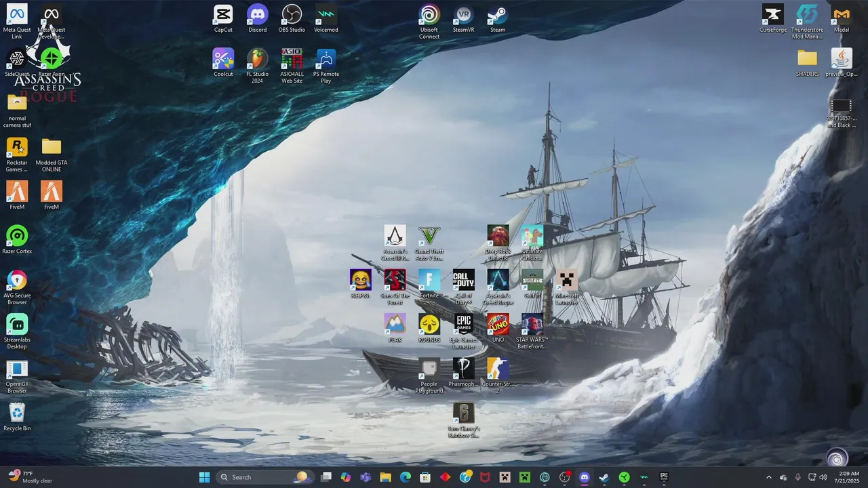Image resolution: width=868 pixels, height=488 pixels.
Task: Select the PS Remote Play icon
Action: (326, 66)
